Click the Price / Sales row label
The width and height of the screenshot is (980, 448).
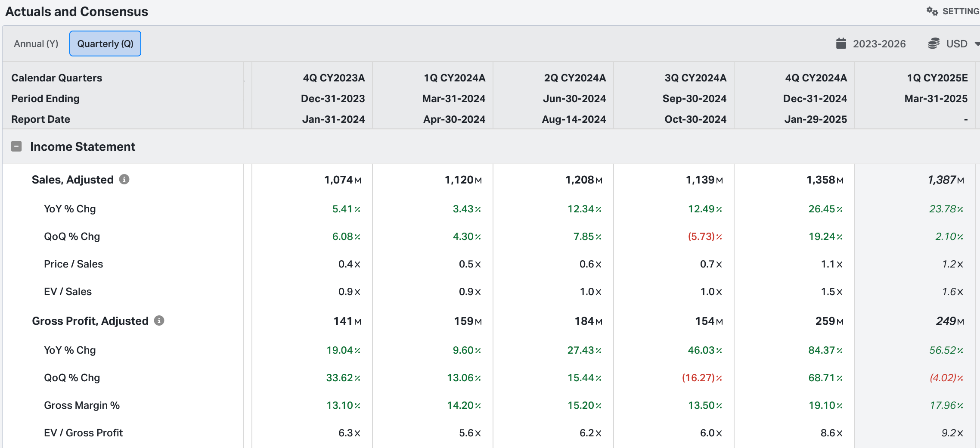[x=74, y=264]
